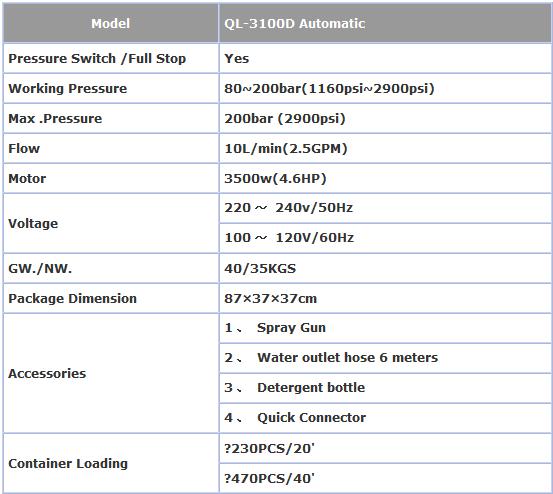This screenshot has height=494, width=553.
Task: Click the 80~200bar working pressure value
Action: pos(329,89)
